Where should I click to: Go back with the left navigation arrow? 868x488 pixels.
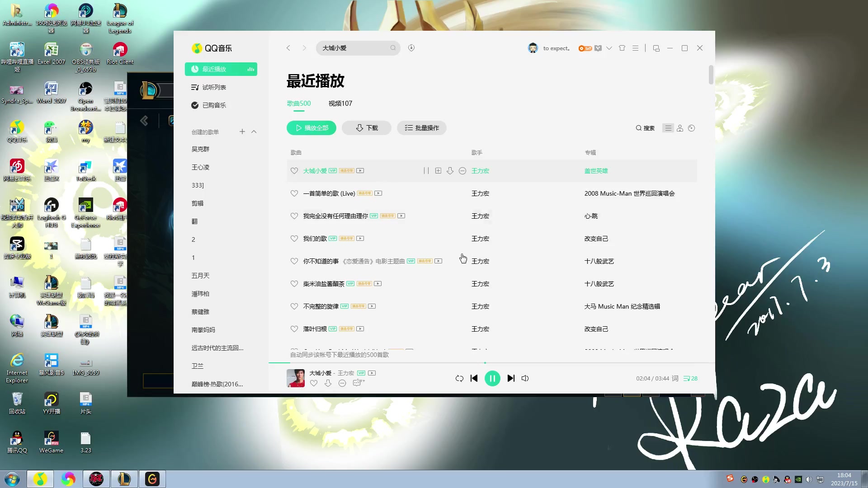tap(288, 48)
